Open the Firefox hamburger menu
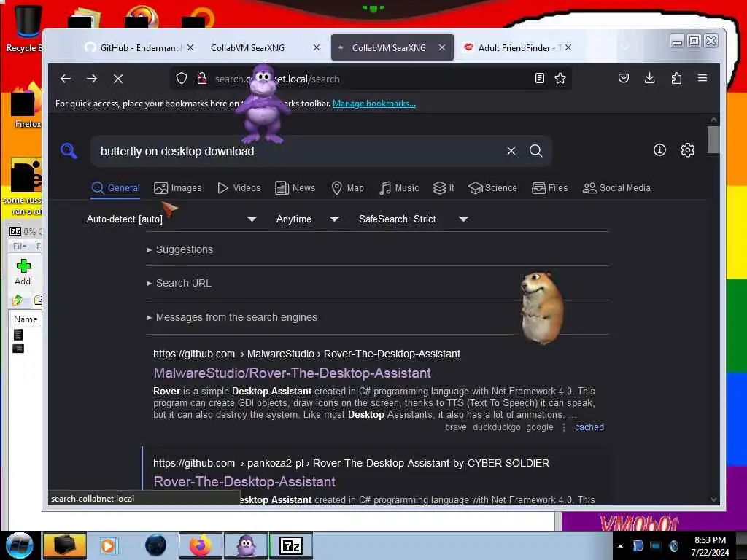Viewport: 747px width, 560px height. pyautogui.click(x=703, y=77)
